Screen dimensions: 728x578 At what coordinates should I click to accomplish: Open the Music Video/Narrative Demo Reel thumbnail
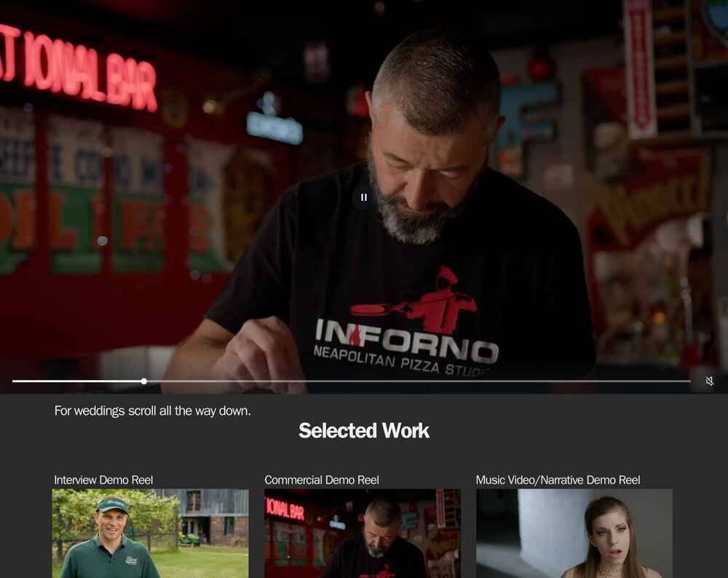[x=574, y=533]
